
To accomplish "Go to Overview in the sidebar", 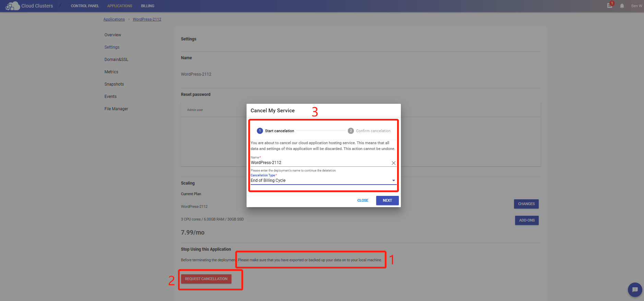I will point(113,35).
